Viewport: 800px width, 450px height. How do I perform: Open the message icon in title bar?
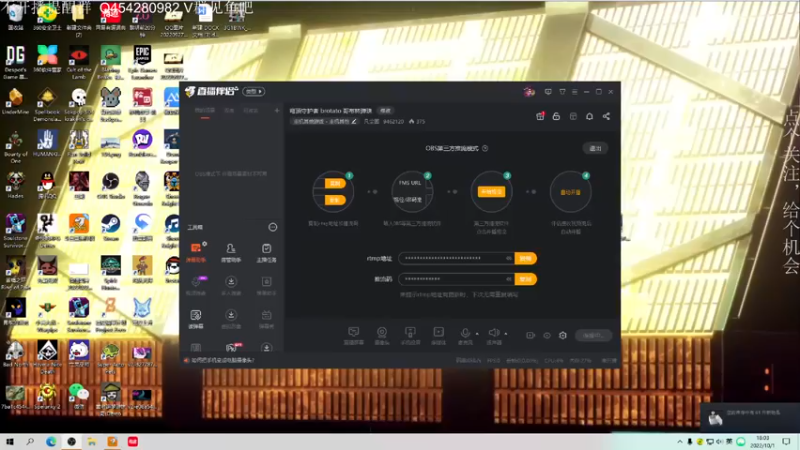[548, 92]
